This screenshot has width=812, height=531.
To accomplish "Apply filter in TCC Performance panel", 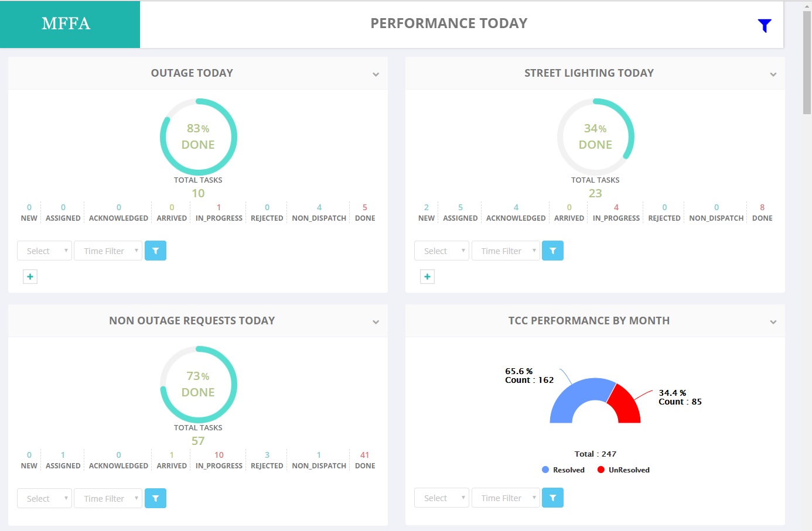I will [x=552, y=498].
